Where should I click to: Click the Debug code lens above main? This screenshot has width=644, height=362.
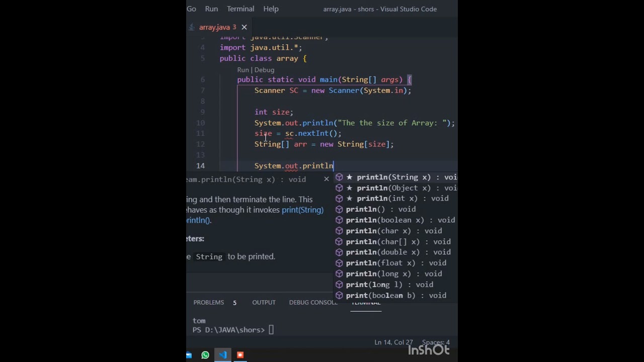[x=264, y=70]
